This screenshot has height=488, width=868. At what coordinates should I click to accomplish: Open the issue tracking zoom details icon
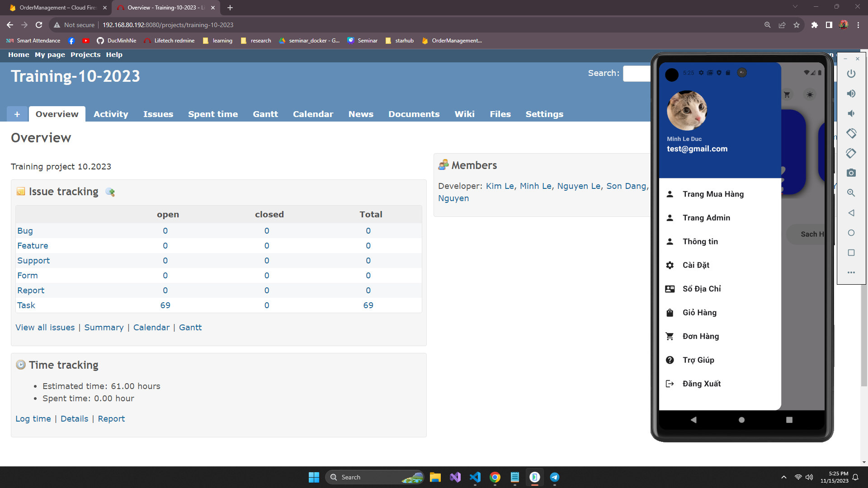pyautogui.click(x=110, y=192)
